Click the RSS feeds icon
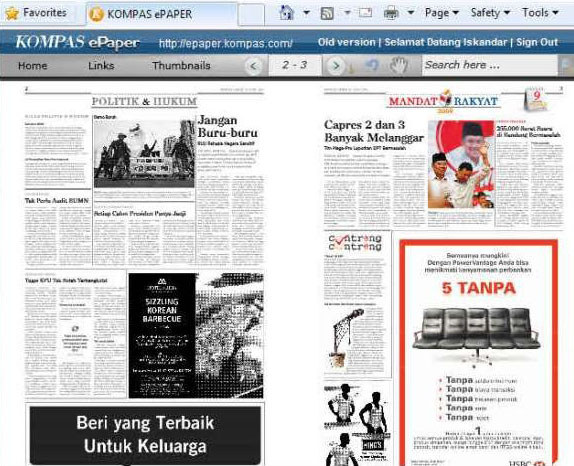574x466 pixels. tap(327, 14)
